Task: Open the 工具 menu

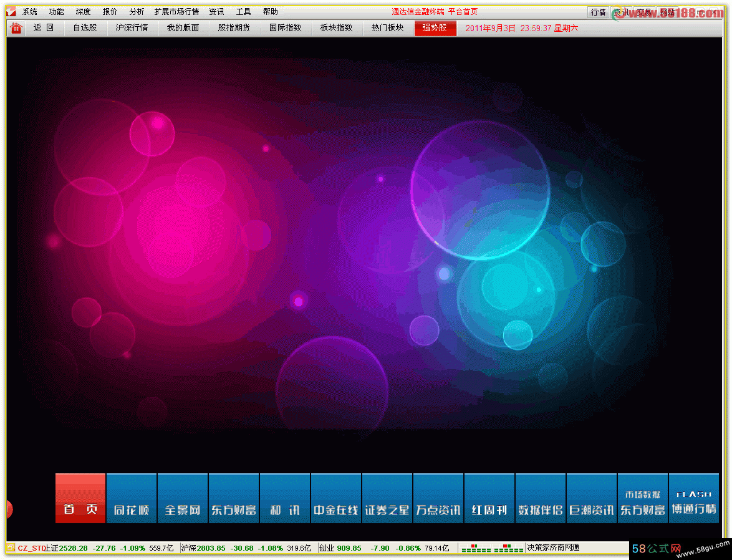Action: [243, 12]
